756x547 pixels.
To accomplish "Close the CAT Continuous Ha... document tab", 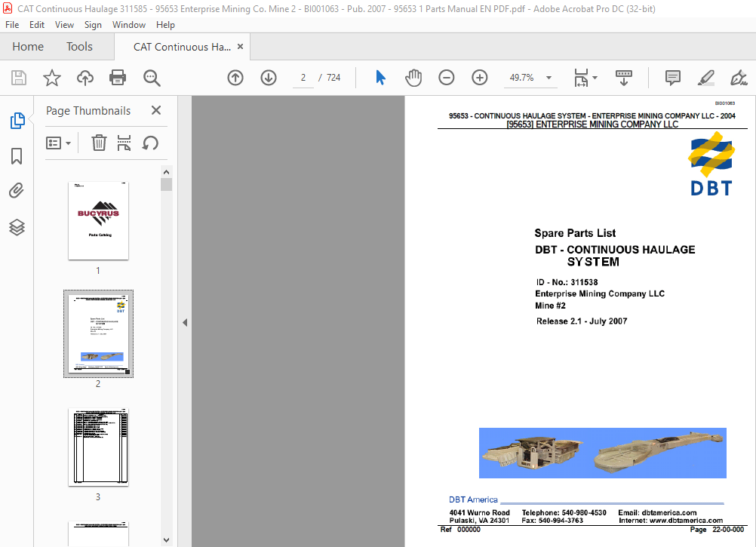I will click(240, 46).
